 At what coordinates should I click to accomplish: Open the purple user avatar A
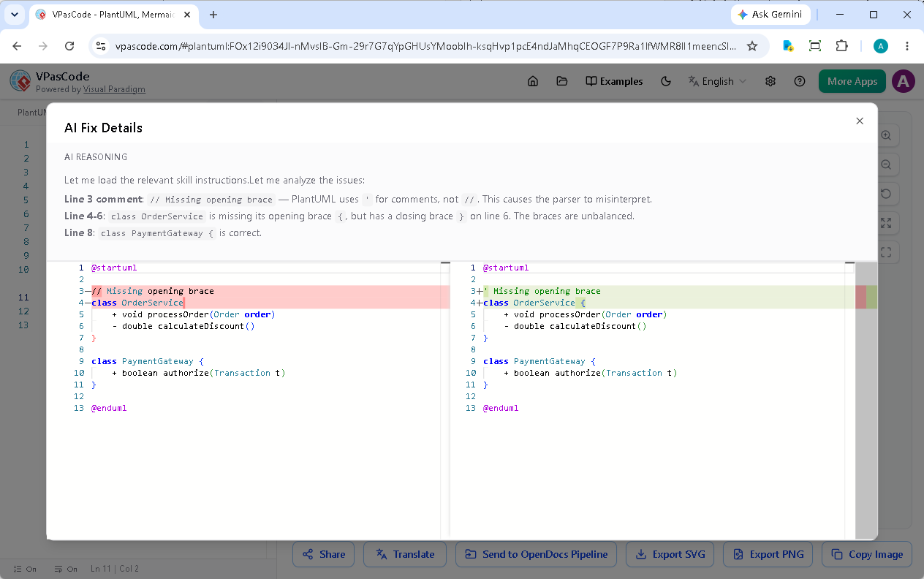(x=904, y=81)
